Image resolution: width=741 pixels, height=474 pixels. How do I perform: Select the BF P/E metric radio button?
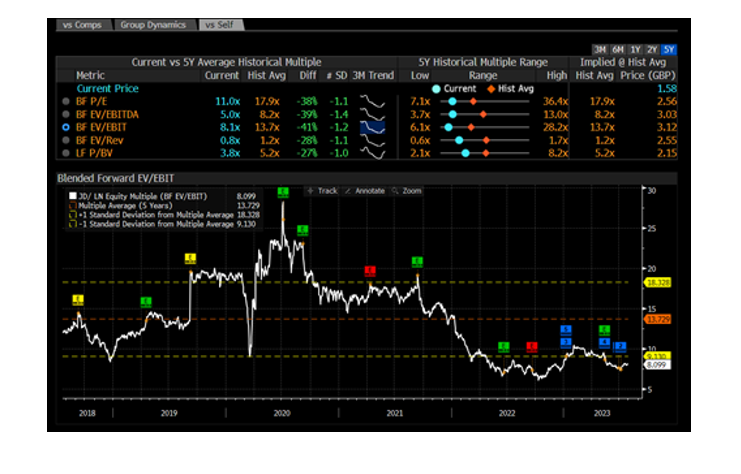point(66,101)
